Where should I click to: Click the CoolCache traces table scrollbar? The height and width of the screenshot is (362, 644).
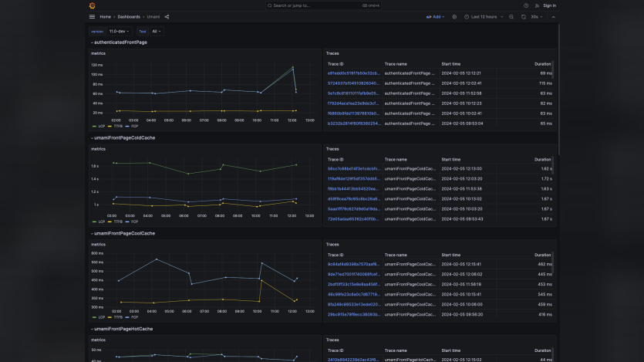pos(553,262)
